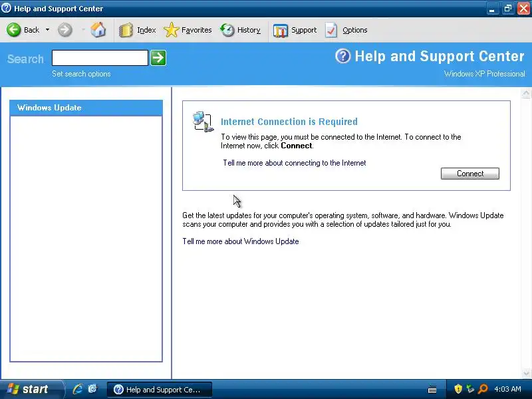Click the Favorites toolbar label
This screenshot has height=399, width=532.
196,30
